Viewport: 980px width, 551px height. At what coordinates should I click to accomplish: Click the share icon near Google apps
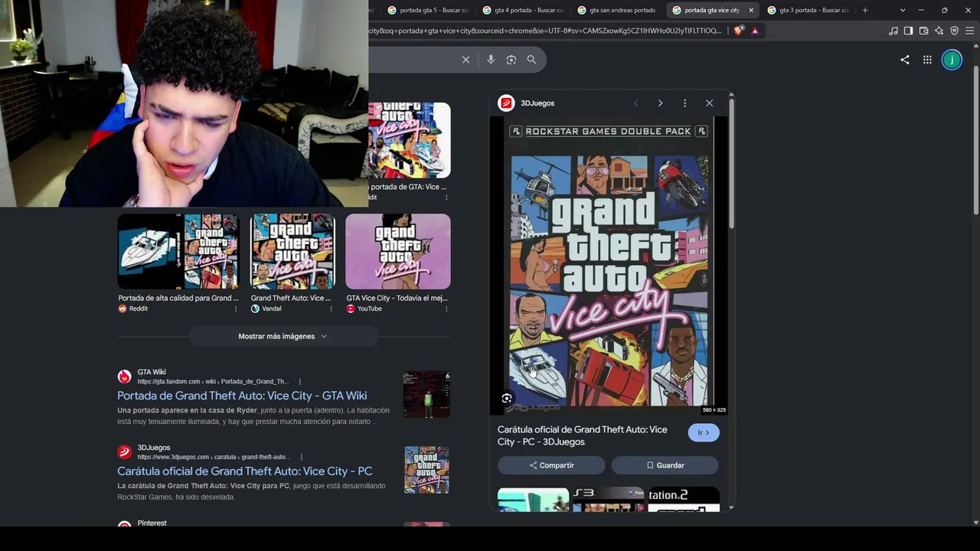(x=905, y=60)
